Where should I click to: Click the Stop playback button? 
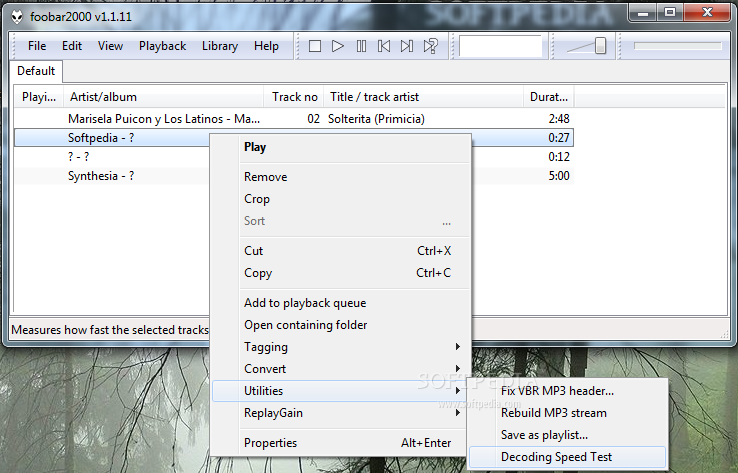pos(315,46)
